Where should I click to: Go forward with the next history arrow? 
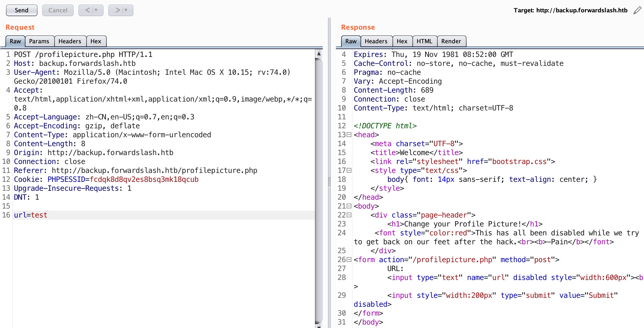pos(117,10)
